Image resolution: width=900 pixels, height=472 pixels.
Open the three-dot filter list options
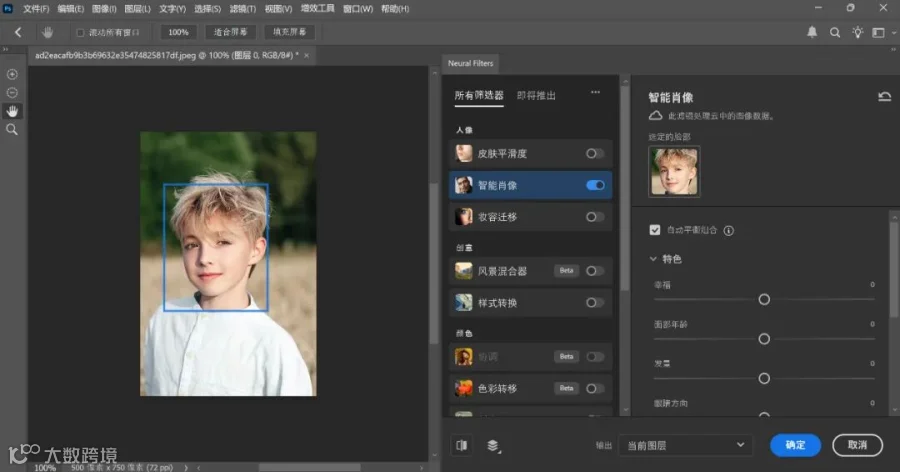point(595,92)
